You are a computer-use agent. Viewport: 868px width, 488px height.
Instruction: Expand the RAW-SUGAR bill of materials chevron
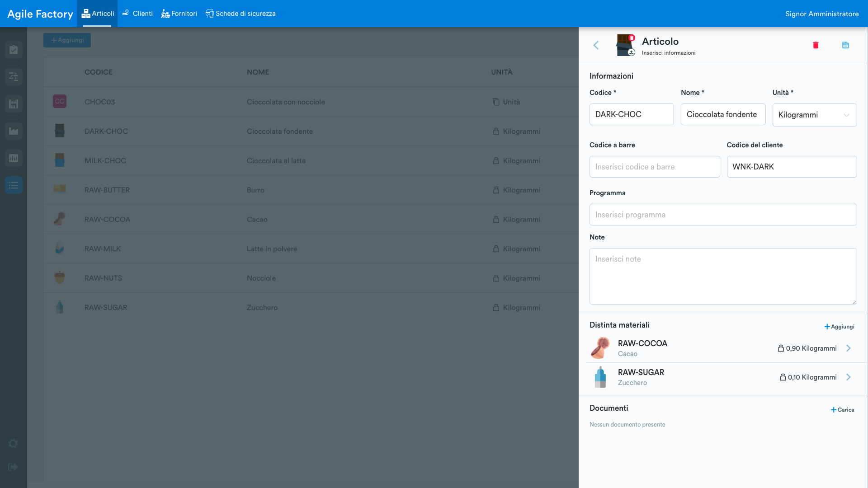pyautogui.click(x=849, y=377)
